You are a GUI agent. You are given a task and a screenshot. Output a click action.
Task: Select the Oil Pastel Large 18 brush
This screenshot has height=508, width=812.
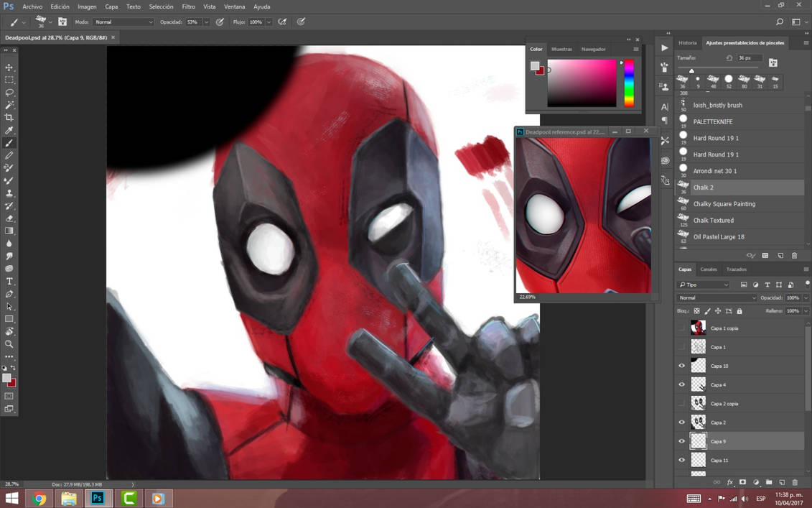tap(740, 236)
